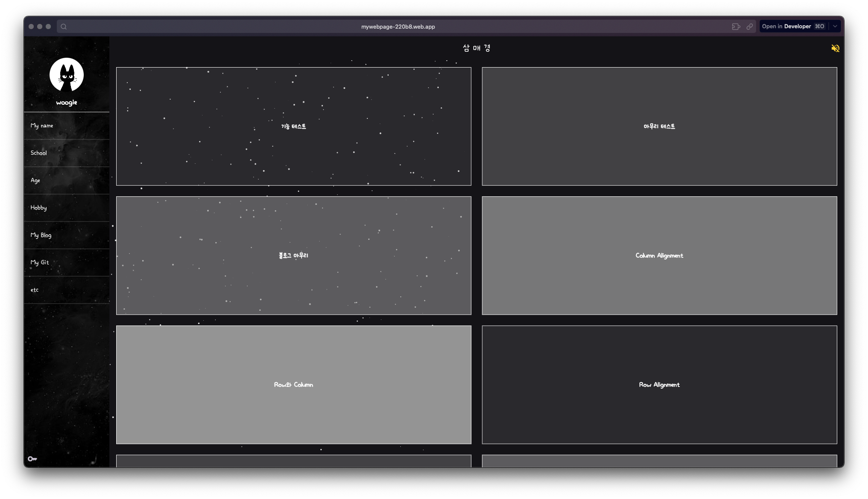Open the Age sidebar item
This screenshot has width=868, height=499.
[x=35, y=180]
